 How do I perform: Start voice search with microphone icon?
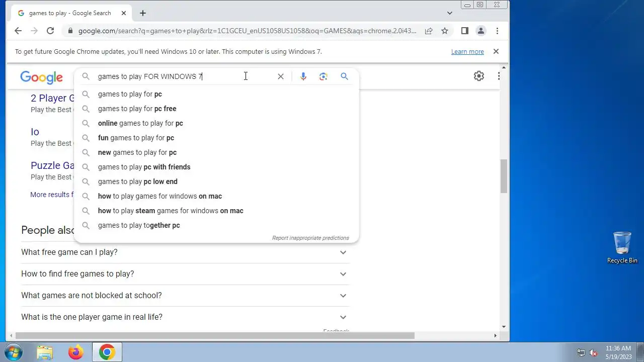[x=303, y=76]
